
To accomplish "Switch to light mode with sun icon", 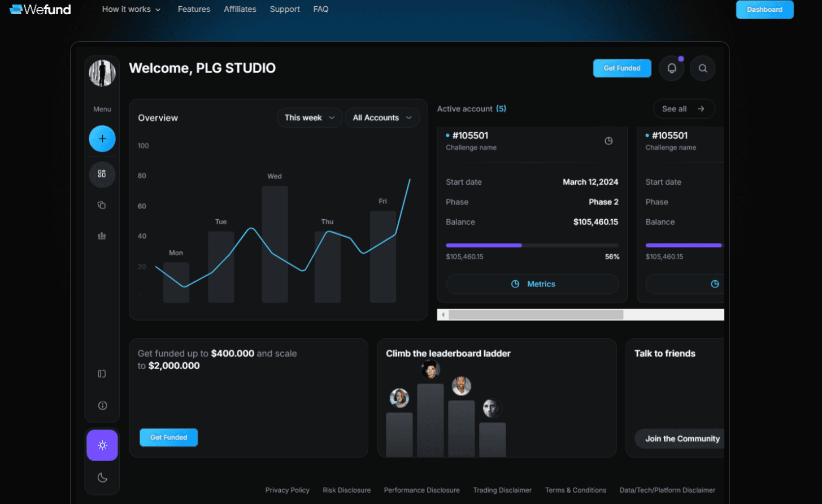I will pyautogui.click(x=102, y=445).
